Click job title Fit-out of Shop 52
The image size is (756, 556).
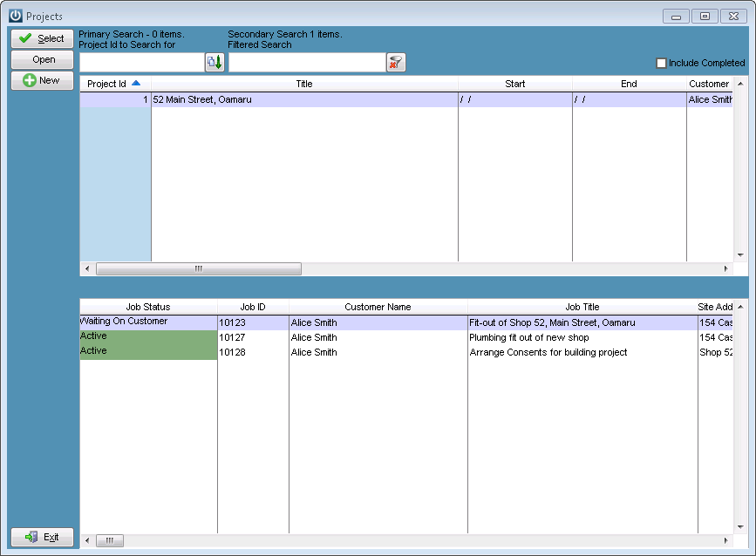click(x=582, y=322)
